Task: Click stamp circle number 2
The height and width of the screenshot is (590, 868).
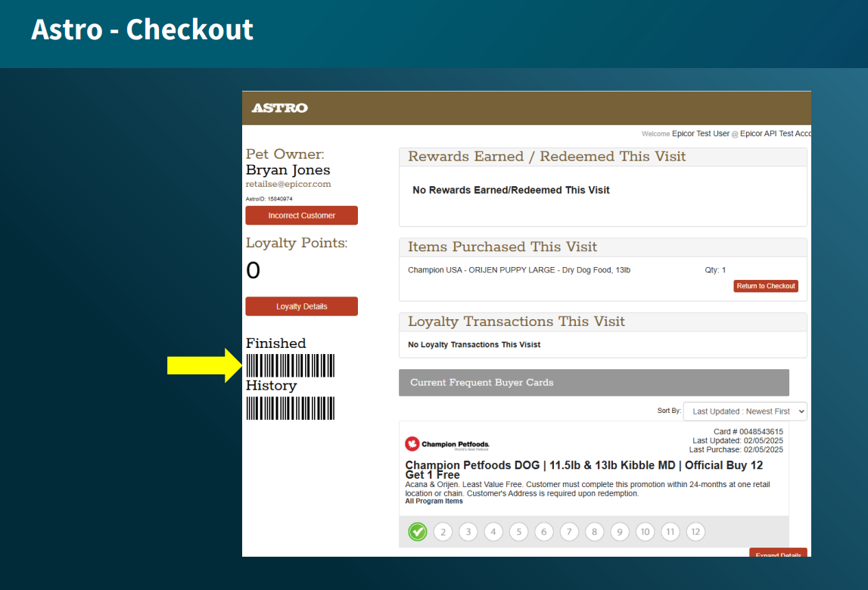Action: (443, 532)
